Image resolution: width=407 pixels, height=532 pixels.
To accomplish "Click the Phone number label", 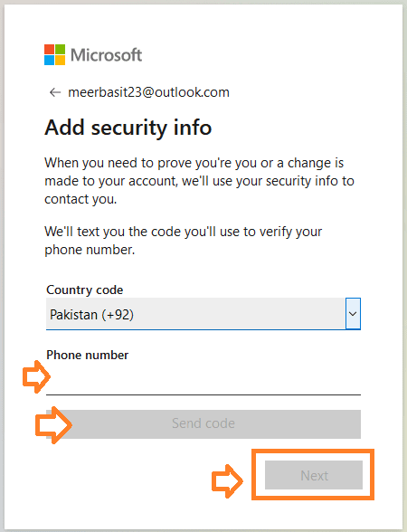I will pyautogui.click(x=87, y=355).
